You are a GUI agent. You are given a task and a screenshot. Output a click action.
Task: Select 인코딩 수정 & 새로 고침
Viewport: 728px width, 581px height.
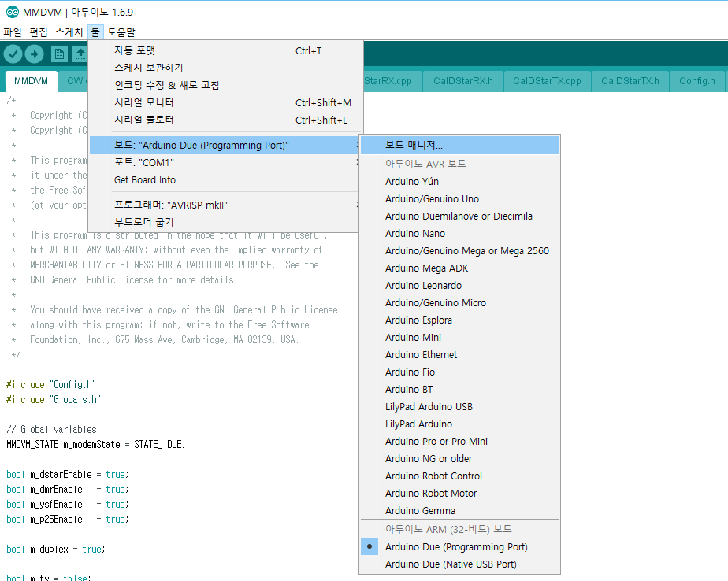(225, 85)
